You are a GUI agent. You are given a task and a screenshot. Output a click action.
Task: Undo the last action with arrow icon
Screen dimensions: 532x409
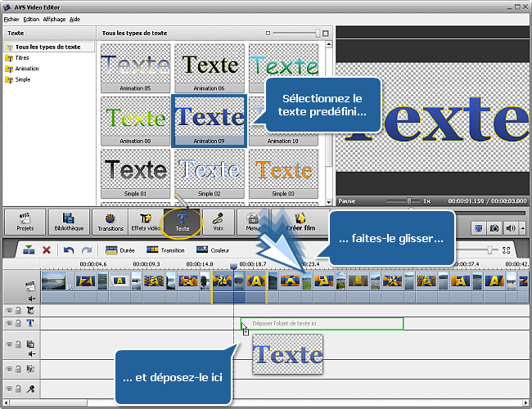[x=69, y=249]
